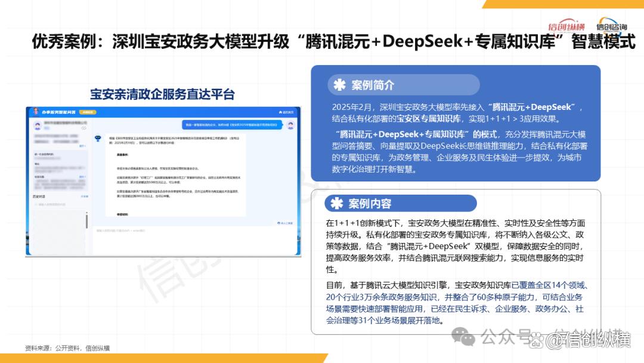Click the blue link right of 历史对话

click(x=84, y=196)
